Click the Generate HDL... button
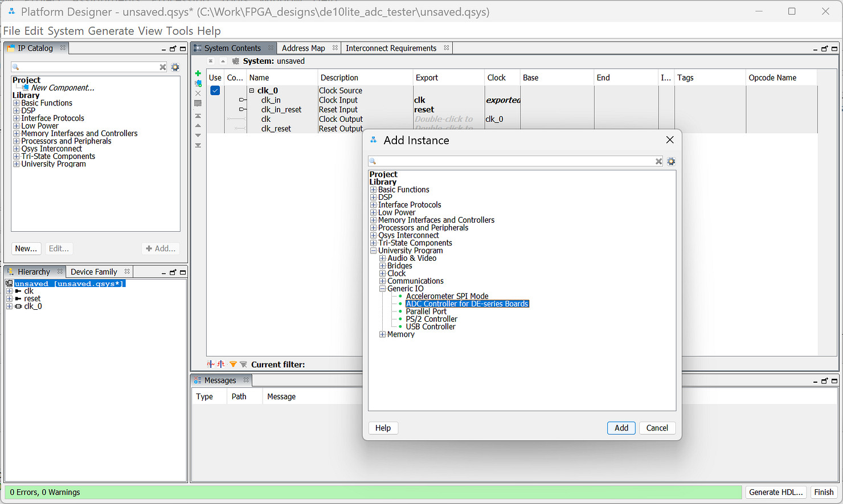This screenshot has height=504, width=843. pos(775,493)
